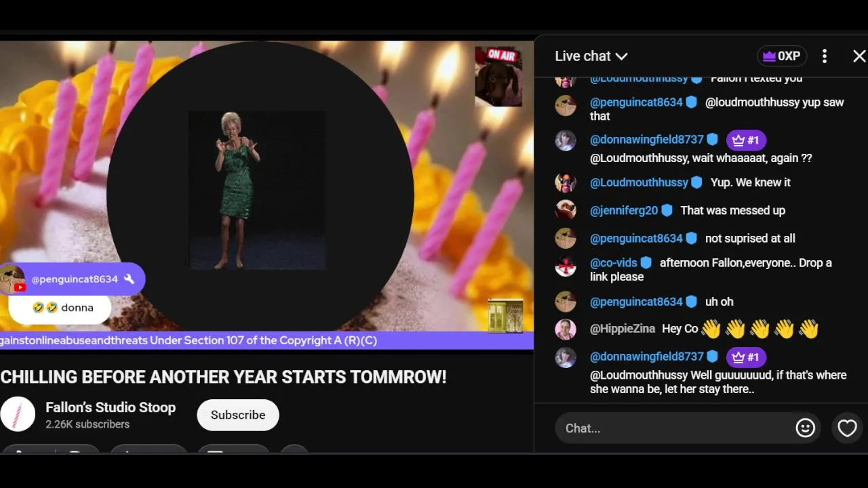Viewport: 868px width, 488px height.
Task: Click the YouTube logo on overlay avatar
Action: [20, 287]
